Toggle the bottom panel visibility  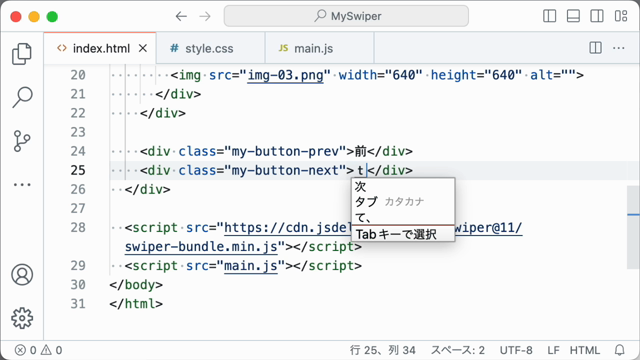(573, 16)
